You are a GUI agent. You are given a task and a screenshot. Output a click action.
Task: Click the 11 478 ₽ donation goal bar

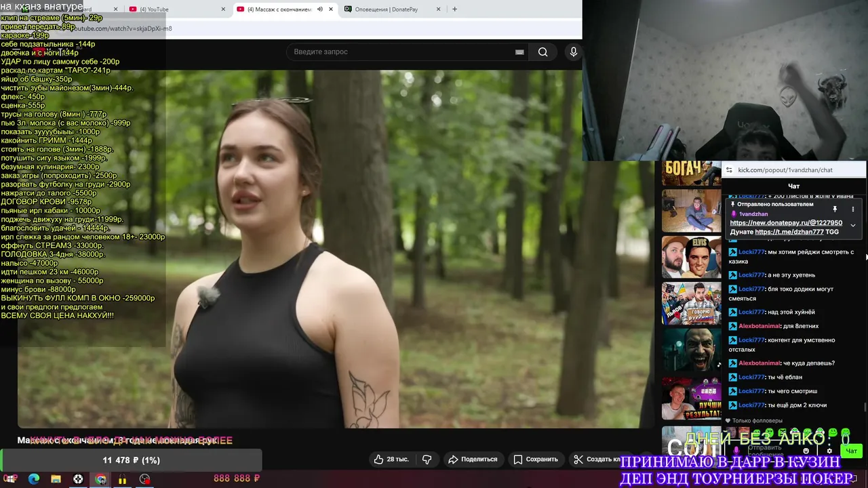[131, 460]
